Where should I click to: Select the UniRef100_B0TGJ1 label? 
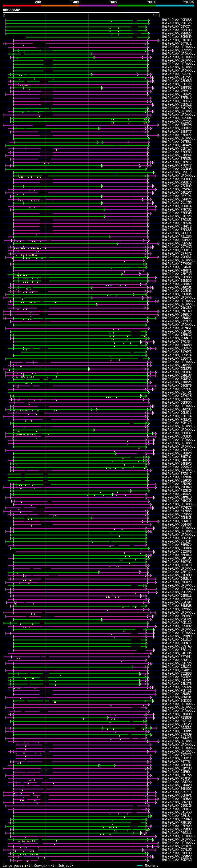tap(177, 43)
